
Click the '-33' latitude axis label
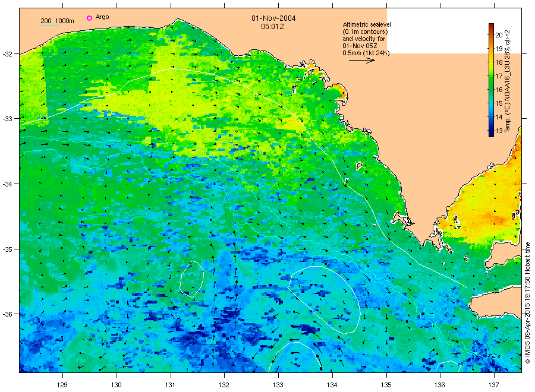8,119
